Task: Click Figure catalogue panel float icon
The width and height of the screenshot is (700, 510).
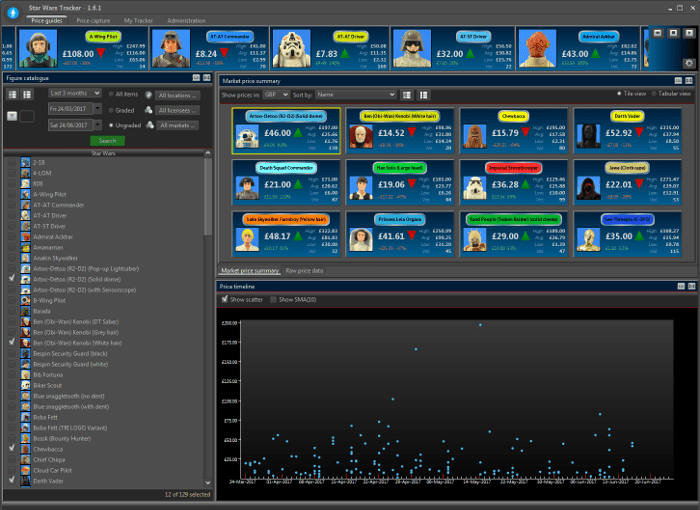Action: pos(196,78)
